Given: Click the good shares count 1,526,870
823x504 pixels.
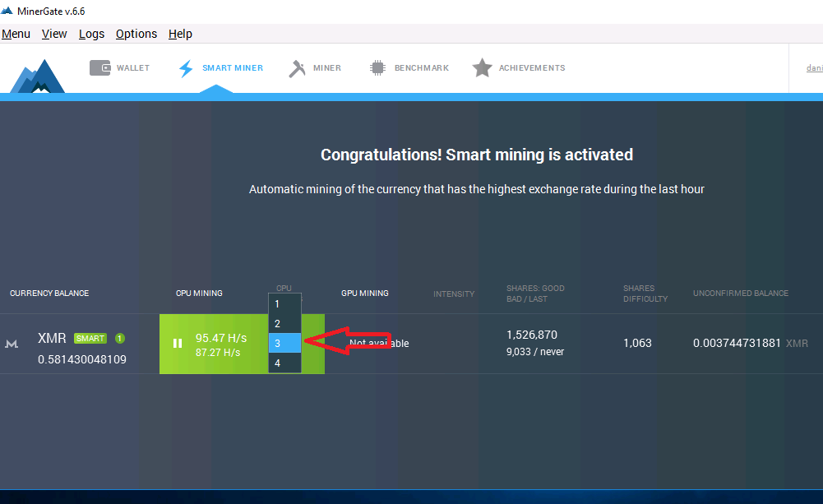Looking at the screenshot, I should point(532,335).
